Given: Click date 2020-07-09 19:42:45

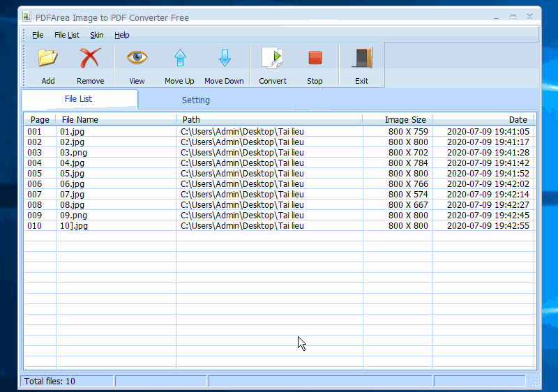Looking at the screenshot, I should click(488, 216).
